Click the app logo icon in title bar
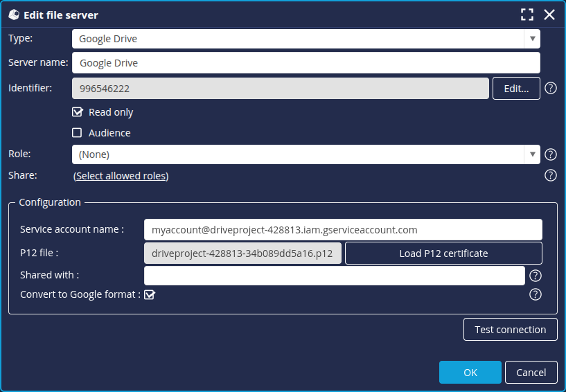This screenshot has height=392, width=566. point(14,15)
